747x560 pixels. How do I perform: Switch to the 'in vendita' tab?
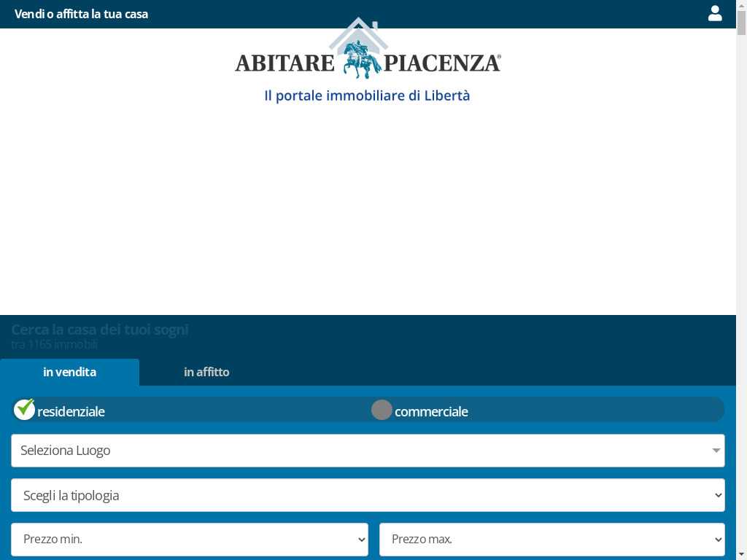tap(69, 372)
